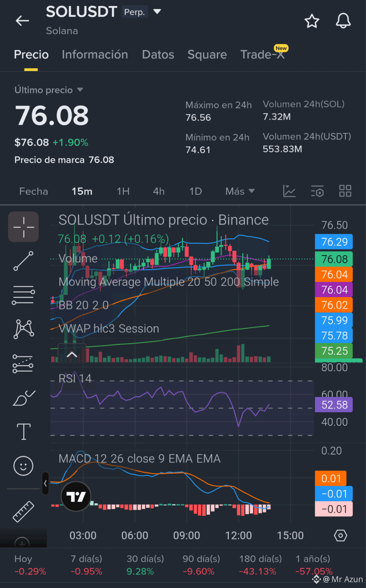Tap the Volume indicator legend
This screenshot has height=588, width=366.
click(78, 259)
